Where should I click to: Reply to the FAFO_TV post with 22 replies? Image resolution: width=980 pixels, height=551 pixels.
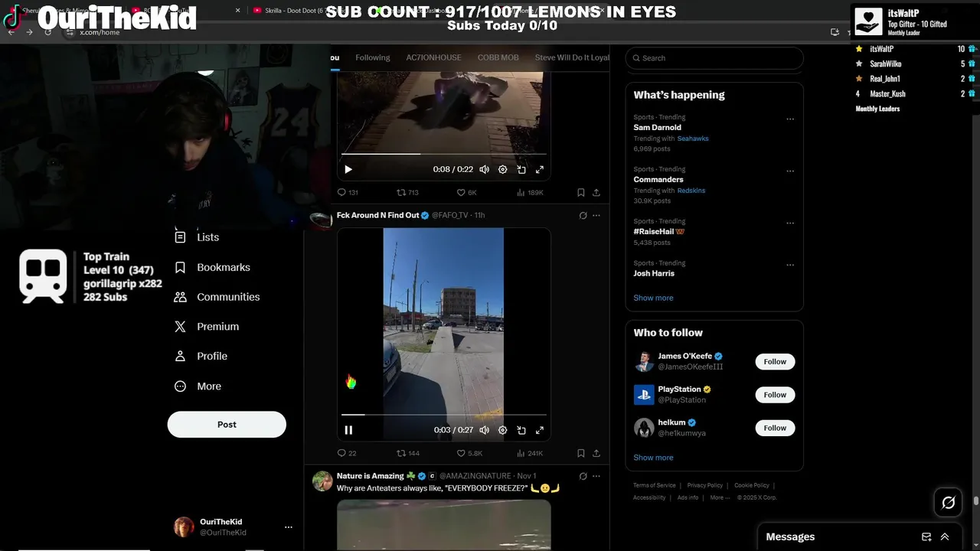348,453
